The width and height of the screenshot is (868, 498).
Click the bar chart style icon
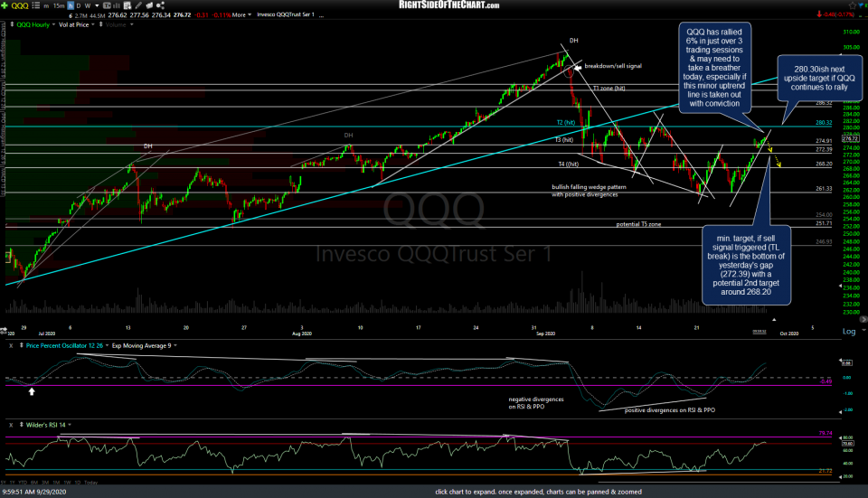117,5
